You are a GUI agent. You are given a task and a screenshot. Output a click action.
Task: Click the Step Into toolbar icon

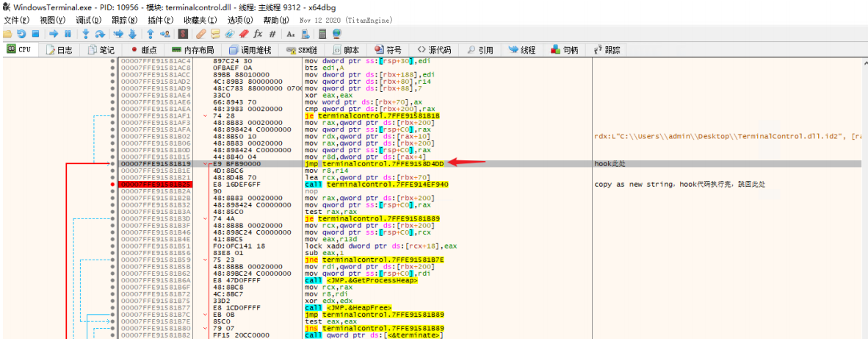click(x=86, y=34)
